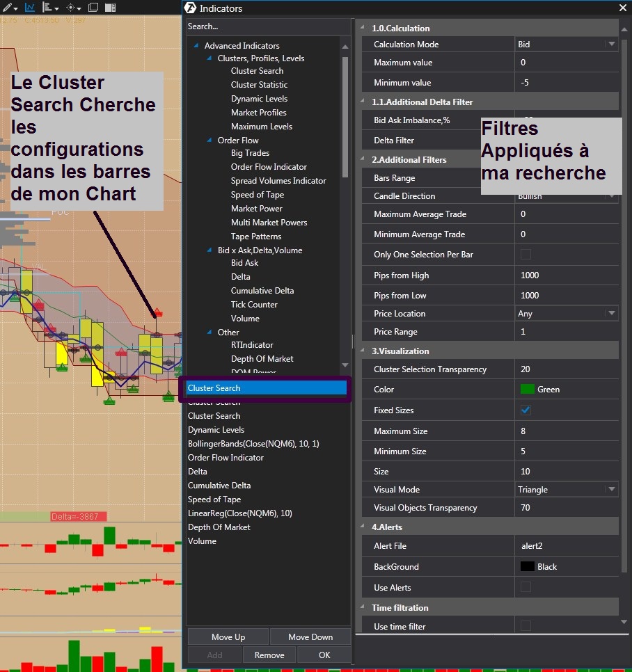The image size is (632, 672).
Task: Enable Only One Selection Per Bar
Action: 526,255
